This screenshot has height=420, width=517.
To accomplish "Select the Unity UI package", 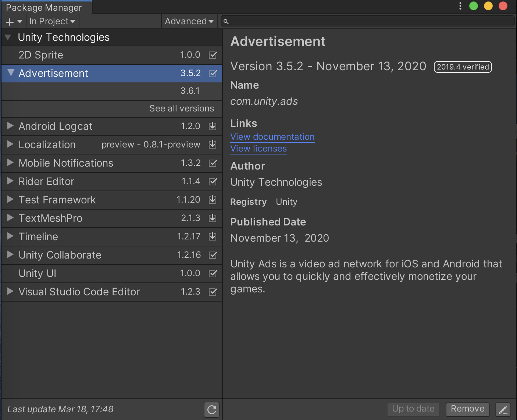I will click(x=112, y=274).
